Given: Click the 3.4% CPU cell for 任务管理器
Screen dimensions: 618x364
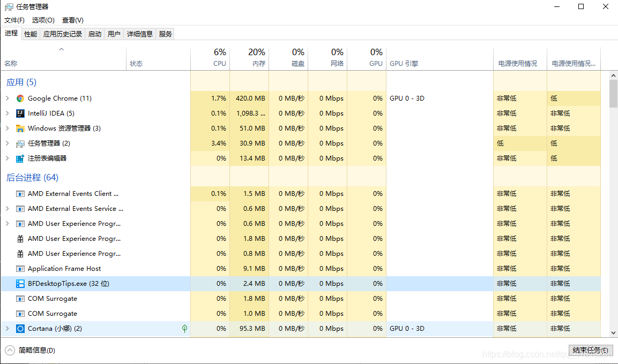Looking at the screenshot, I should (x=210, y=143).
